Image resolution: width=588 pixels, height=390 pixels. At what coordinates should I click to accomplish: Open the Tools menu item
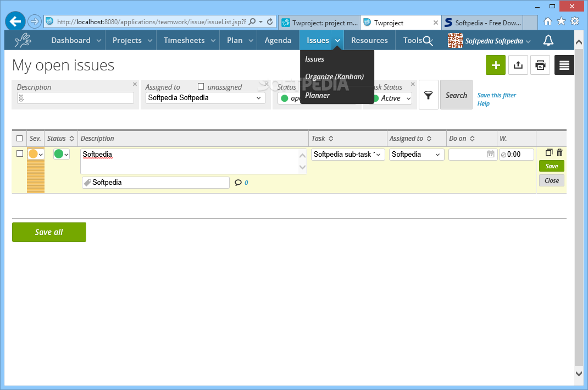(413, 41)
